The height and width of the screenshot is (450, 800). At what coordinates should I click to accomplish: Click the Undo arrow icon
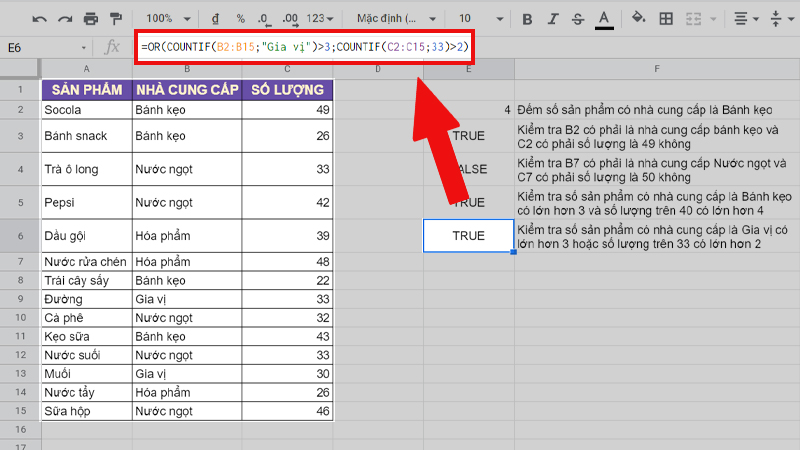[39, 19]
